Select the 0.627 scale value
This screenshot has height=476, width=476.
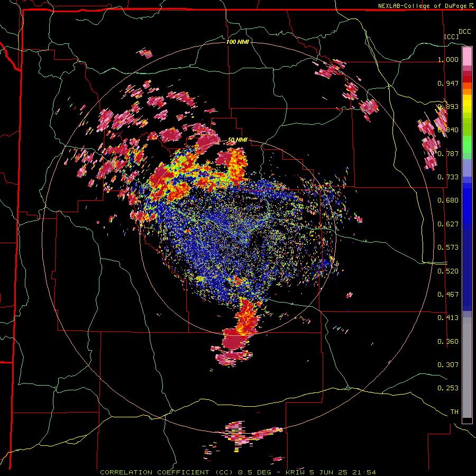pyautogui.click(x=448, y=224)
